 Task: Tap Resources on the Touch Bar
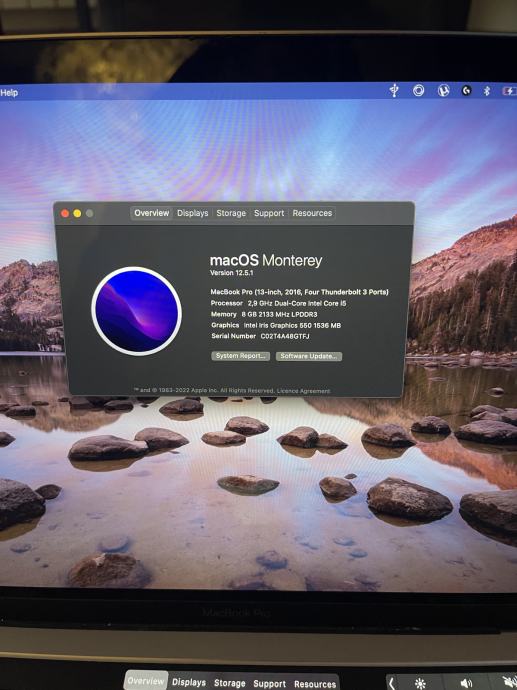[315, 684]
